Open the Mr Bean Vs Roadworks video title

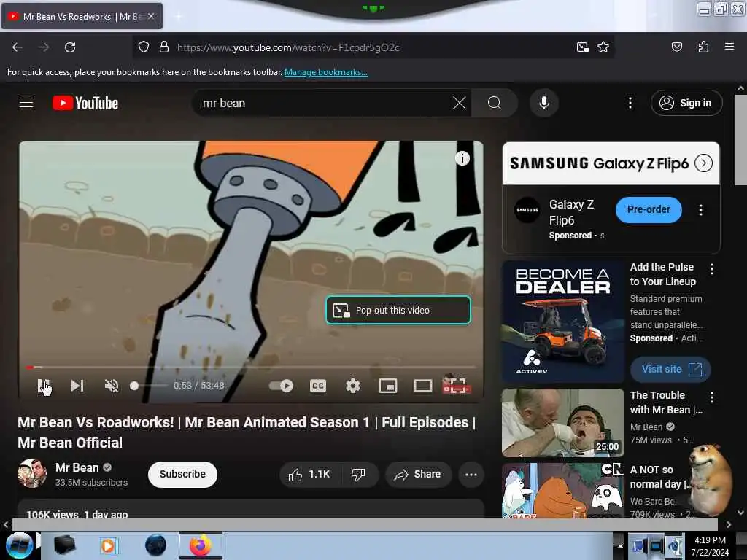click(247, 432)
